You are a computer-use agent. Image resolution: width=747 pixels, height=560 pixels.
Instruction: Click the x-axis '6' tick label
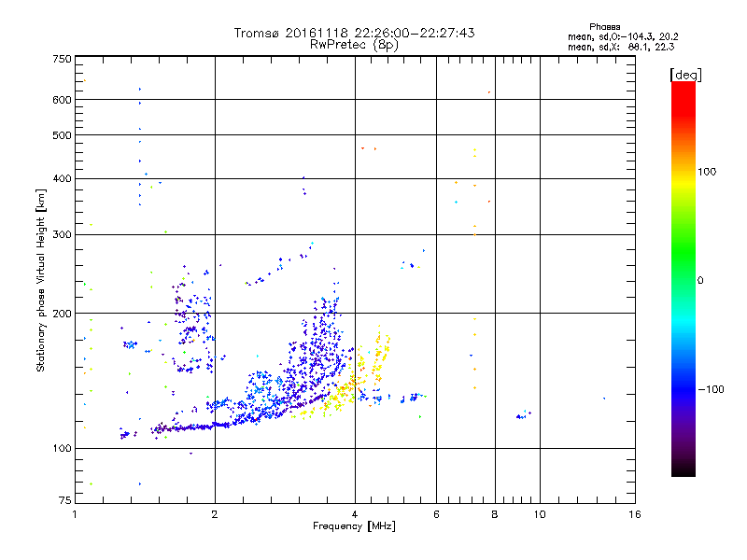[436, 514]
